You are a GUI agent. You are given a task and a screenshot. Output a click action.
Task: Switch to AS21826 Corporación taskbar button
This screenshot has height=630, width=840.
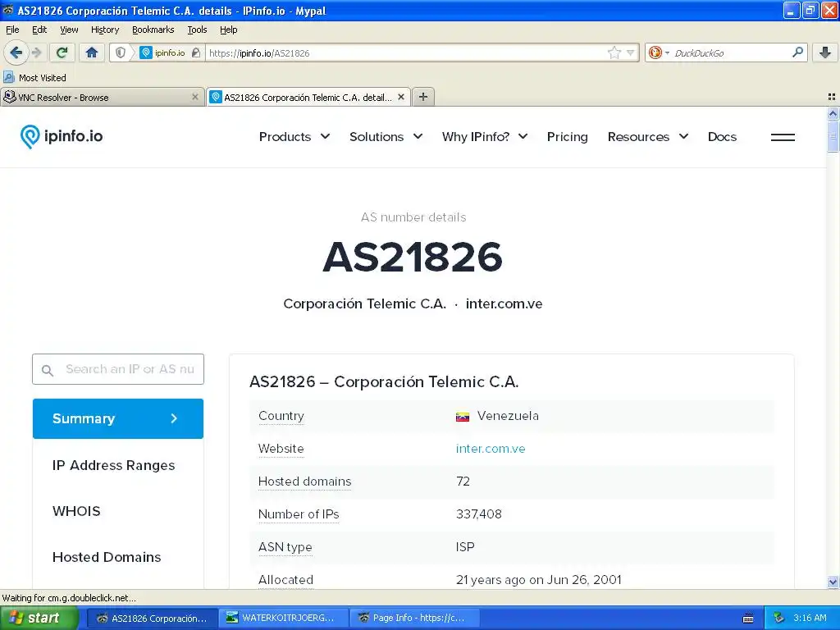point(152,618)
